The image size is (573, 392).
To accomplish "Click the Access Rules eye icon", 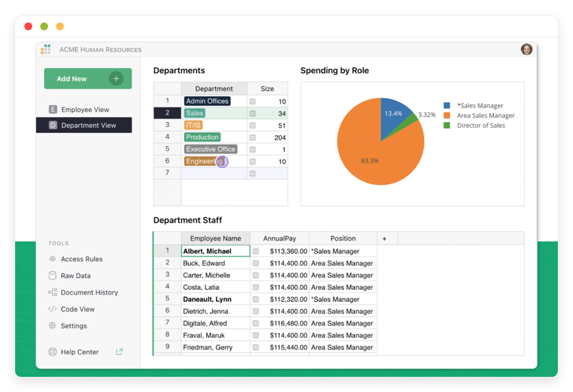I will click(x=53, y=259).
